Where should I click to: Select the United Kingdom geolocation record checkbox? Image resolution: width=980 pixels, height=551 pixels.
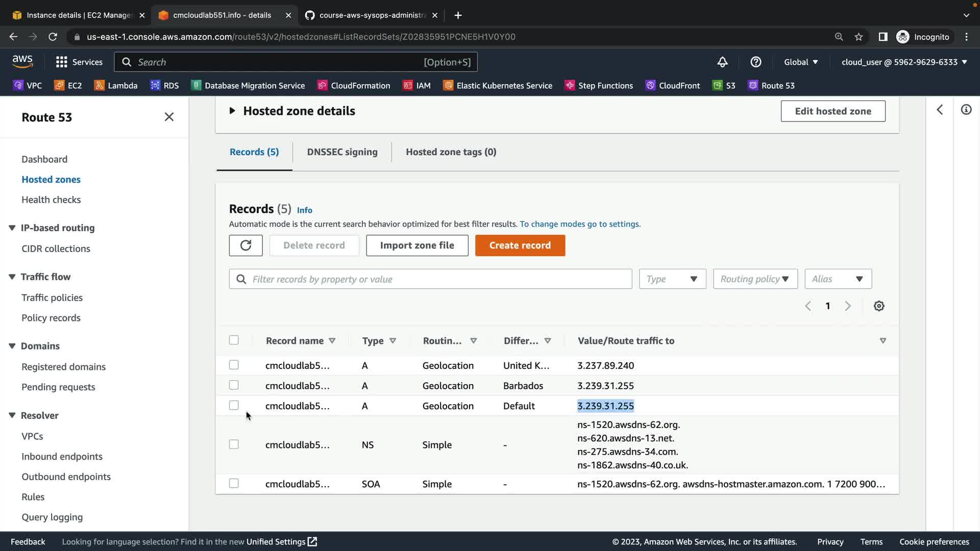[x=234, y=365]
